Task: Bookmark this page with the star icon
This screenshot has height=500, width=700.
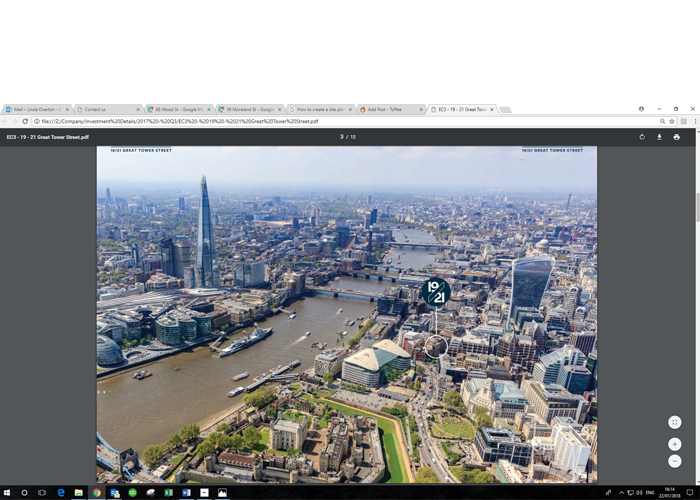Action: point(673,121)
